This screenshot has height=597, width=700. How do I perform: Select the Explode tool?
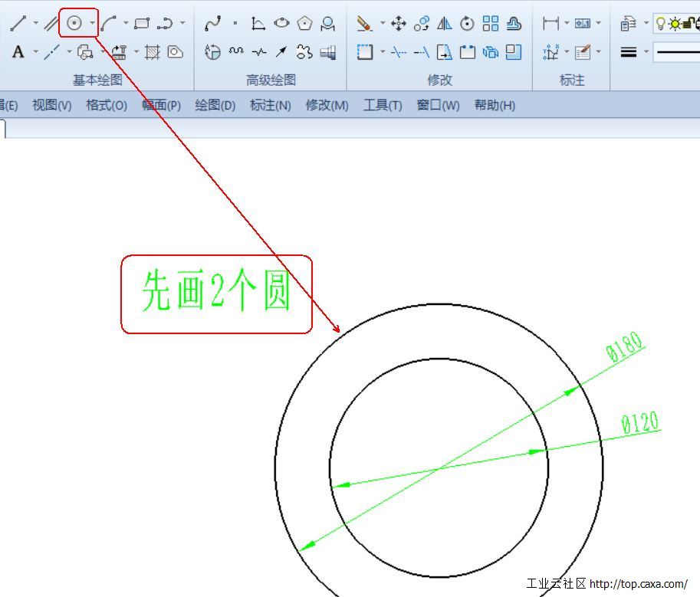coord(490,52)
